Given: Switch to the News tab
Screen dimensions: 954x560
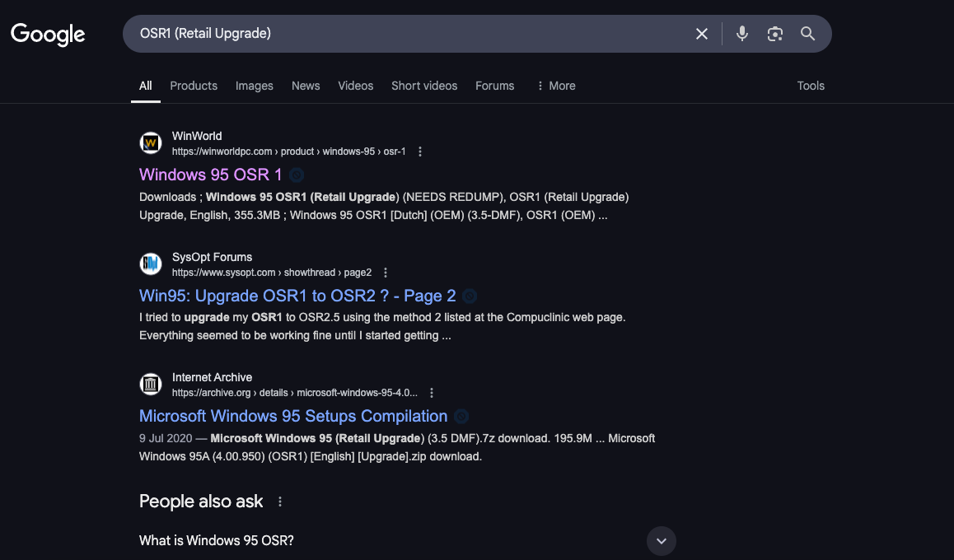Looking at the screenshot, I should coord(306,86).
